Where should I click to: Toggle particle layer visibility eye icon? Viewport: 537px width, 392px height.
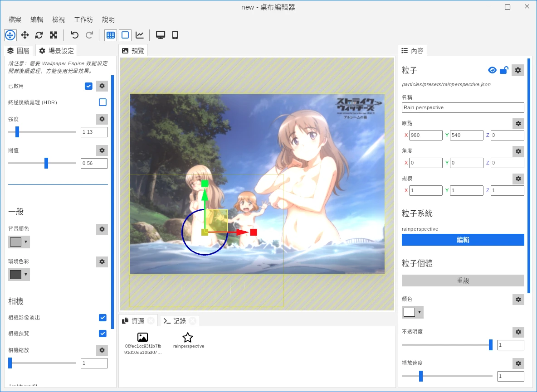(492, 70)
